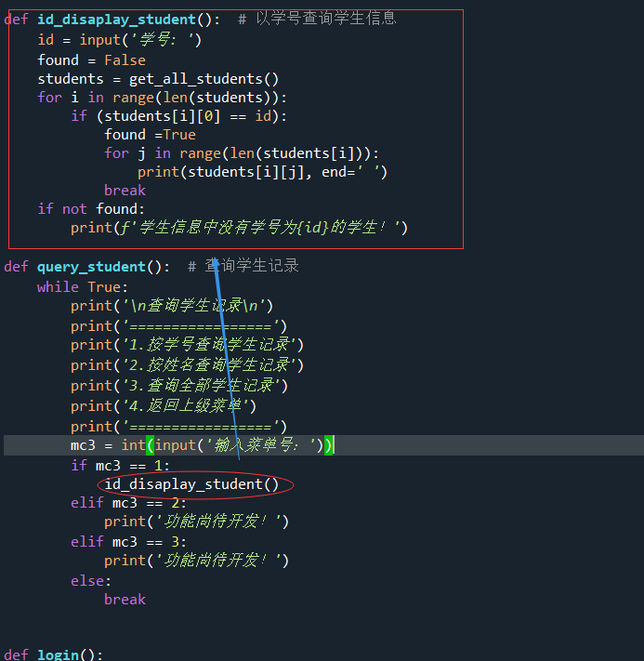Click 'for i in range(len(students)):' line
644x661 pixels.
click(163, 98)
